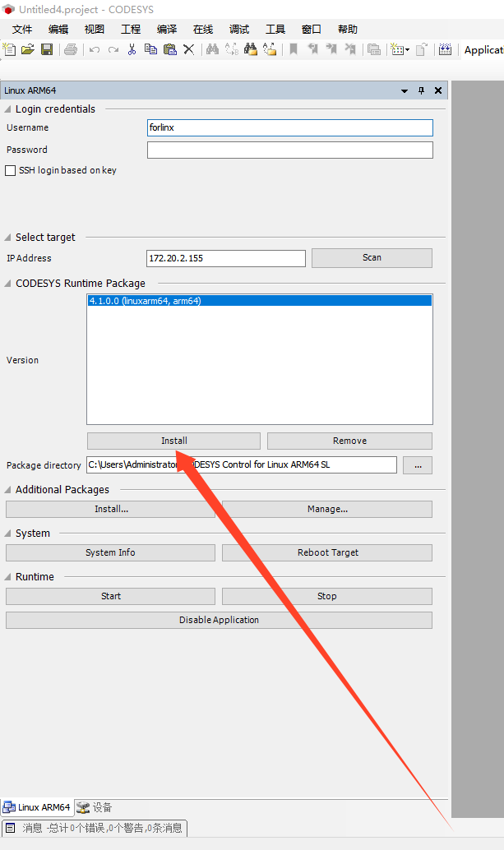Switch to the Linux ARM64 bottom tab

(37, 807)
